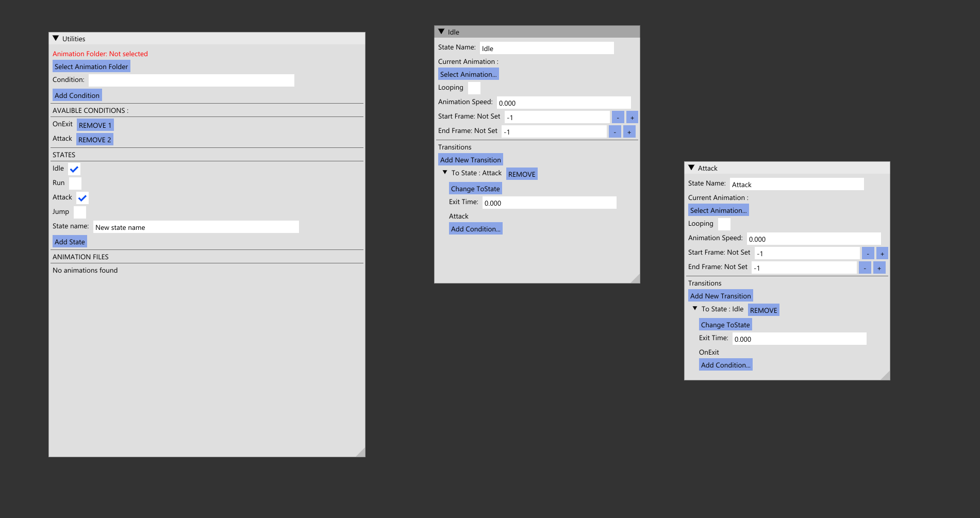980x518 pixels.
Task: Increment Start Frame with the plus stepper
Action: pyautogui.click(x=632, y=117)
